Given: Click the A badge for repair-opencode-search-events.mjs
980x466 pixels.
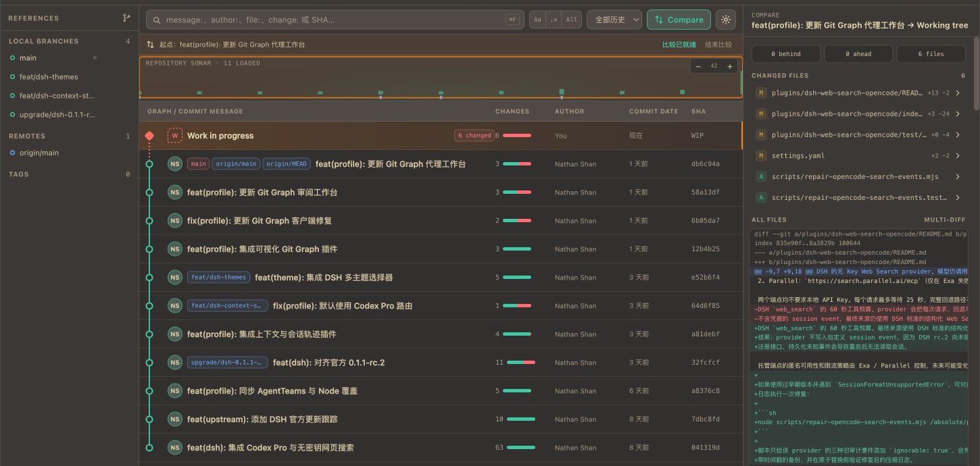Looking at the screenshot, I should pos(761,177).
